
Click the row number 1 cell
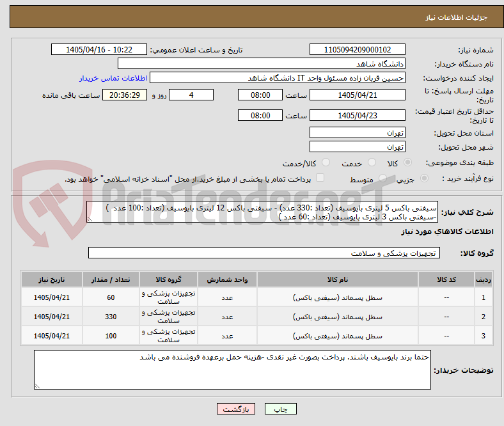point(483,297)
